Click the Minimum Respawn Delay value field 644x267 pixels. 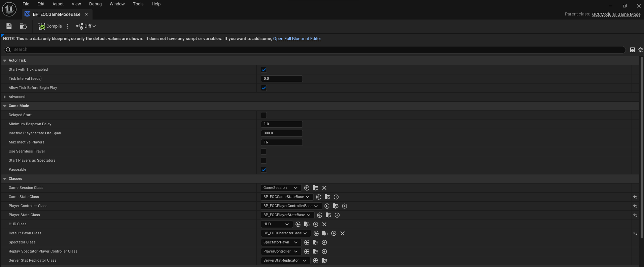click(282, 124)
